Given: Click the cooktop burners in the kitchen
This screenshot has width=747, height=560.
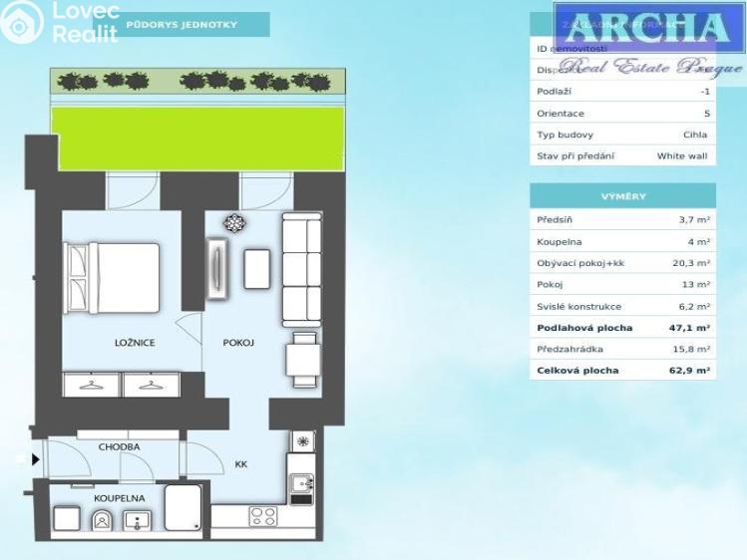Looking at the screenshot, I should pyautogui.click(x=263, y=516).
